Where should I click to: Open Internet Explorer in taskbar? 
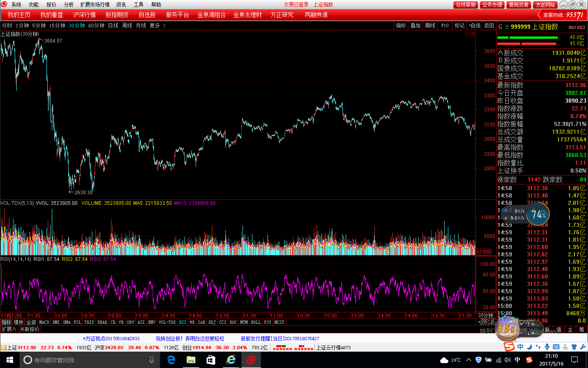[231, 360]
